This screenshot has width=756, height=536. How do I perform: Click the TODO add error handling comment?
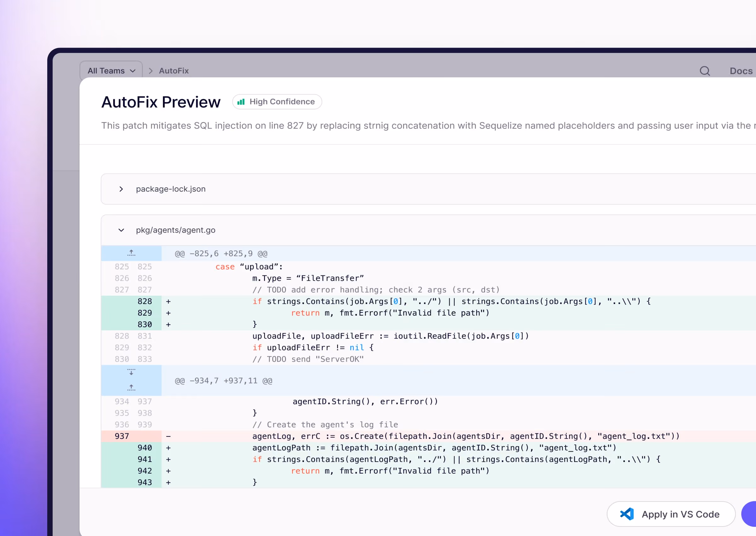376,290
